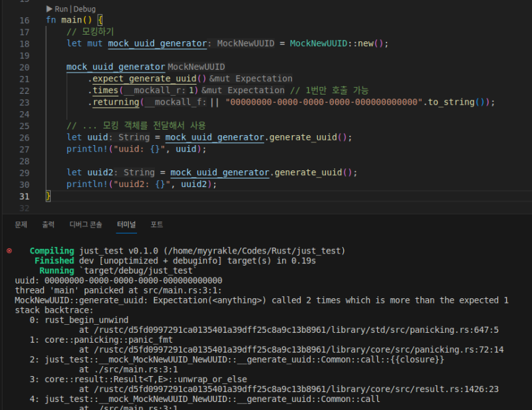Open the 문제 panel tab

pos(21,225)
